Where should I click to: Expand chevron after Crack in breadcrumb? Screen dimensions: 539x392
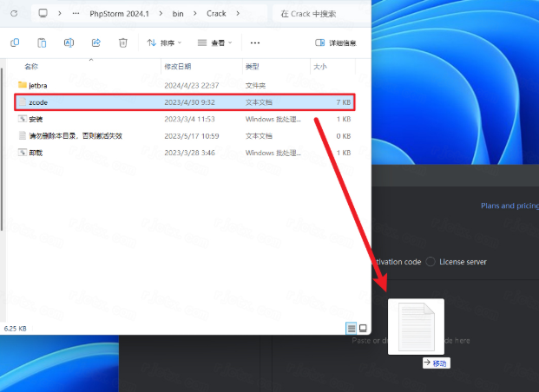coord(238,13)
